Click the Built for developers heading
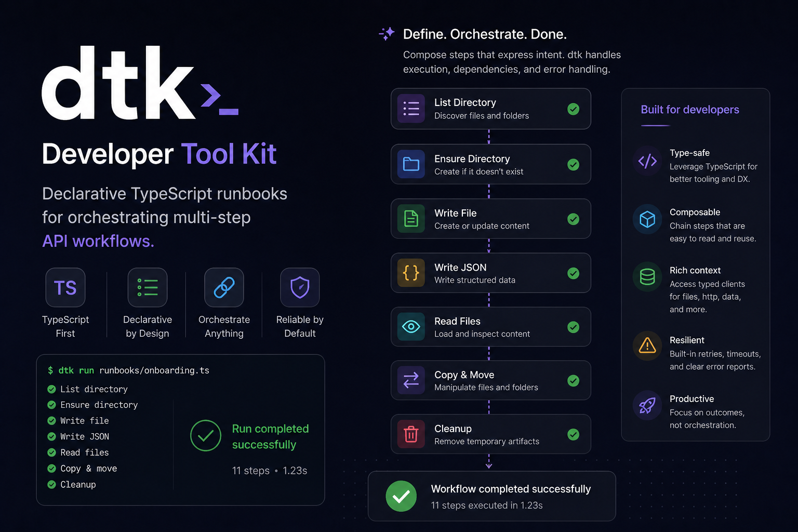 (x=690, y=110)
